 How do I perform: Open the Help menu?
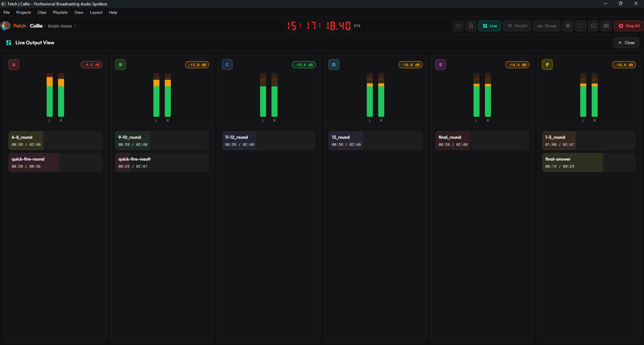tap(113, 12)
